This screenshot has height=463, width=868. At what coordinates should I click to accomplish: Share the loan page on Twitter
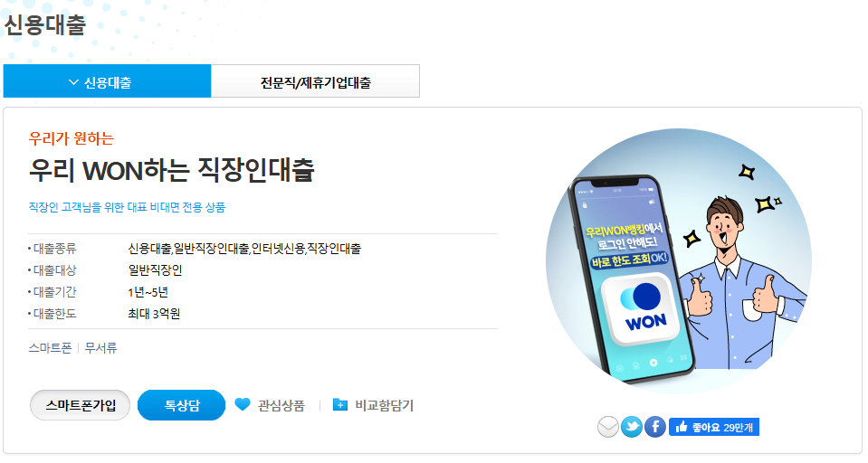tap(632, 427)
